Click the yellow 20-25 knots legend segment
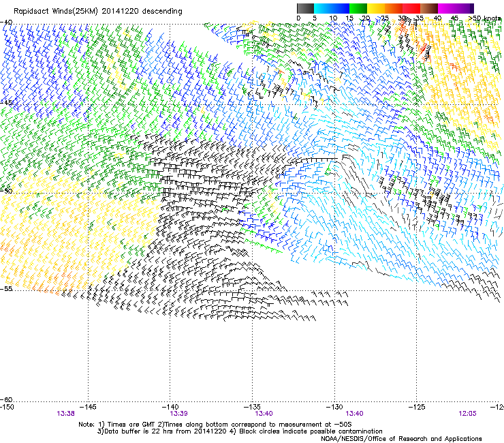 pos(376,8)
